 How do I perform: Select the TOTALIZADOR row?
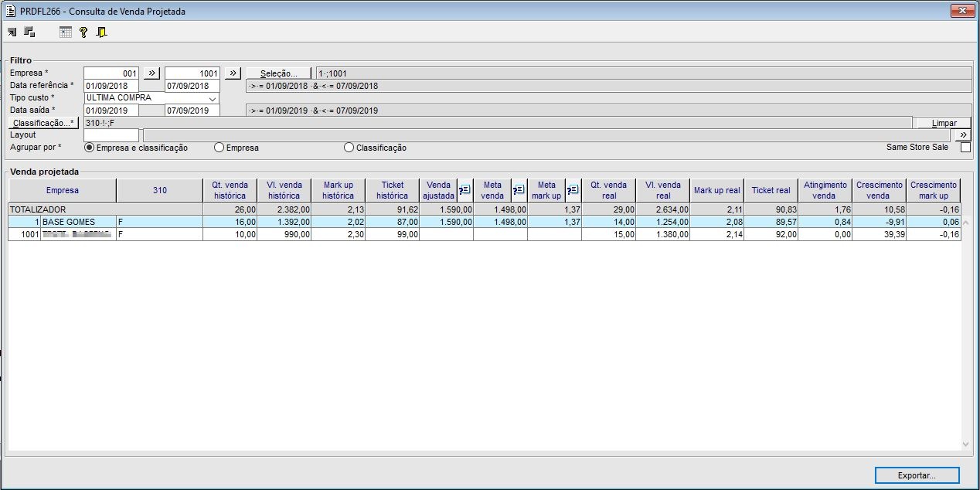pyautogui.click(x=485, y=209)
